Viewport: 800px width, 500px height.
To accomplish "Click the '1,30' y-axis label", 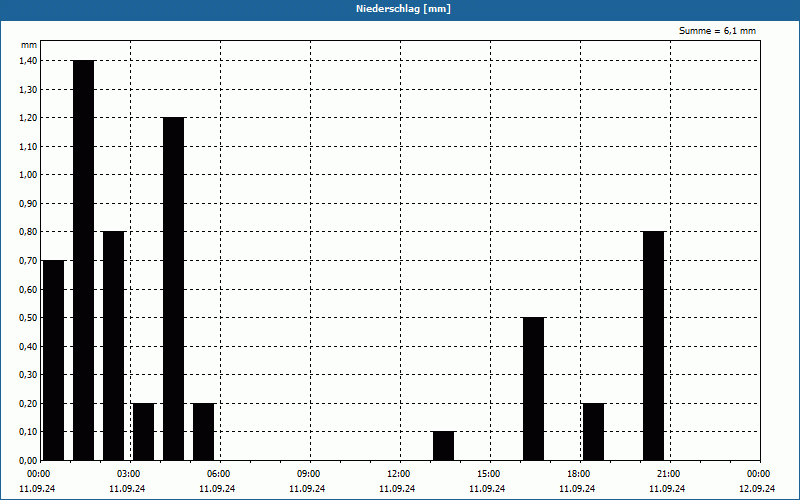I will (28, 89).
